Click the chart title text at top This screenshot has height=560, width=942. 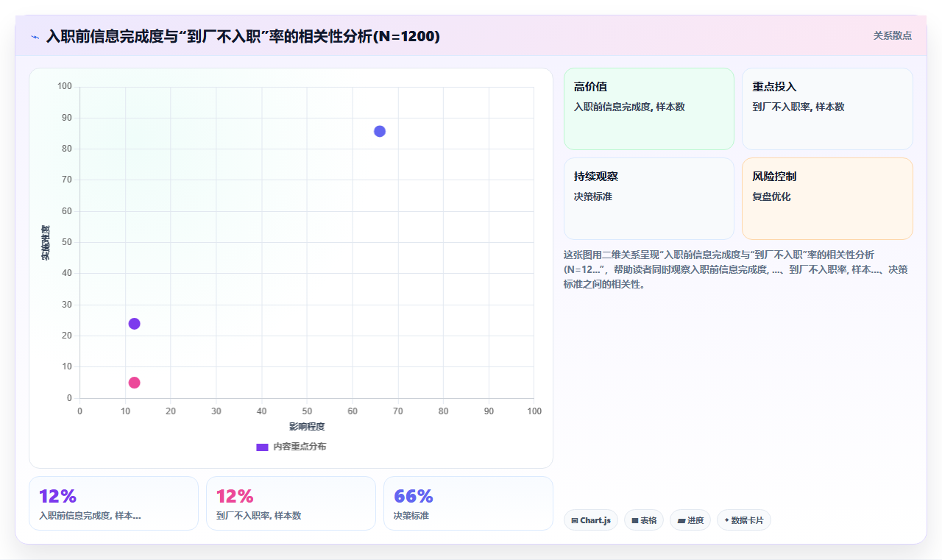243,36
